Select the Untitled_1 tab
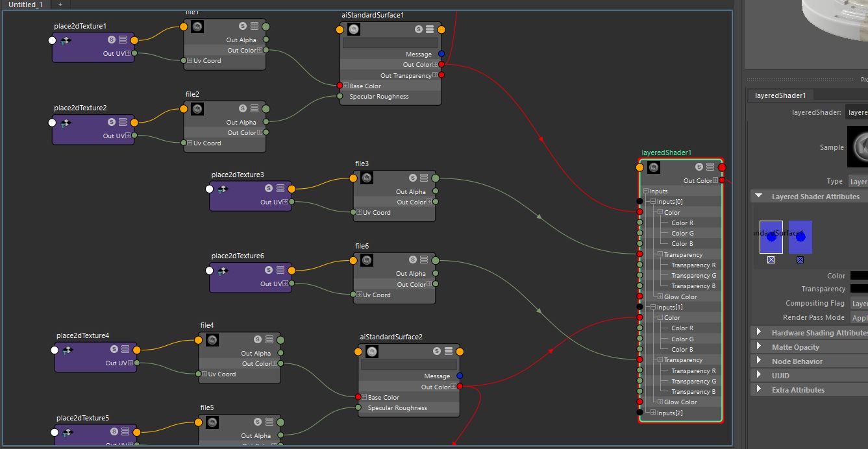The height and width of the screenshot is (449, 868). tap(25, 5)
